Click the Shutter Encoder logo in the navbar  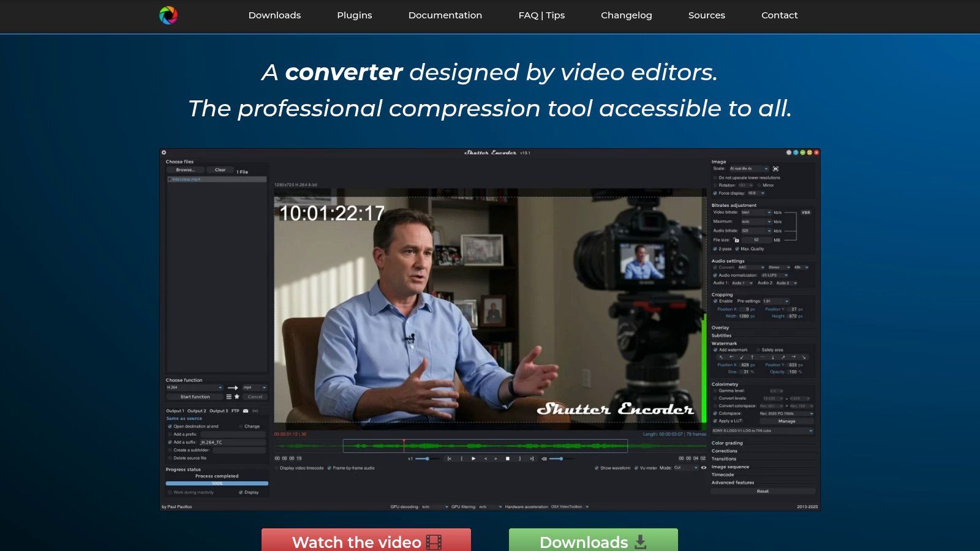pyautogui.click(x=168, y=15)
